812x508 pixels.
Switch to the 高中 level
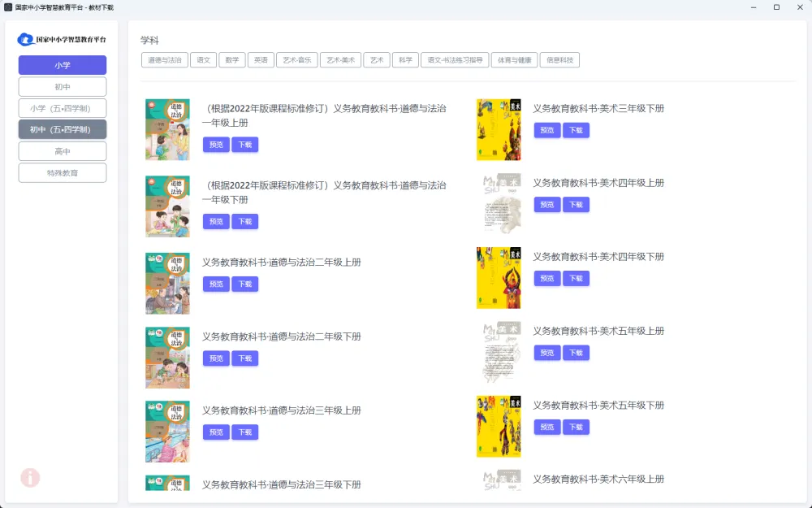[62, 150]
